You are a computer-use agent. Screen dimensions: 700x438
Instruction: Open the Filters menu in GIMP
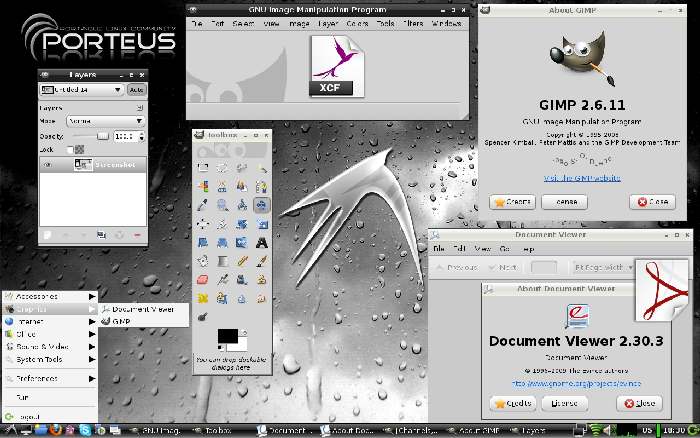(411, 23)
